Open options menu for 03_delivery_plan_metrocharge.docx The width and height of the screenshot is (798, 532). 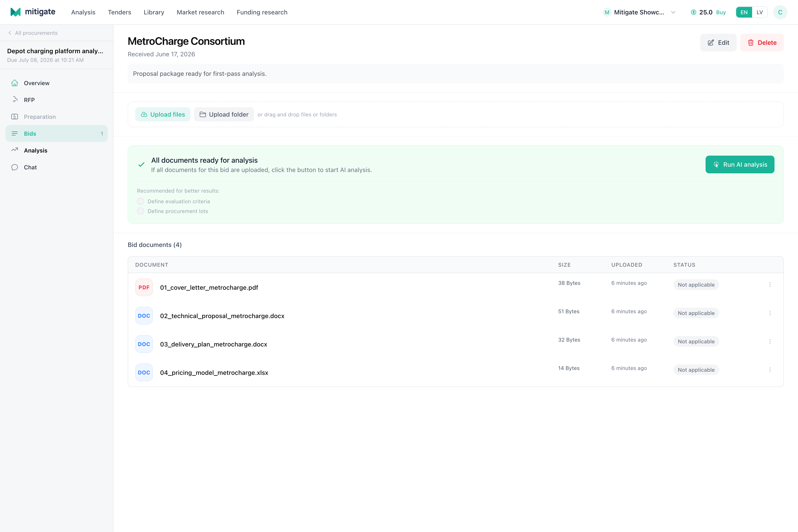click(x=770, y=341)
